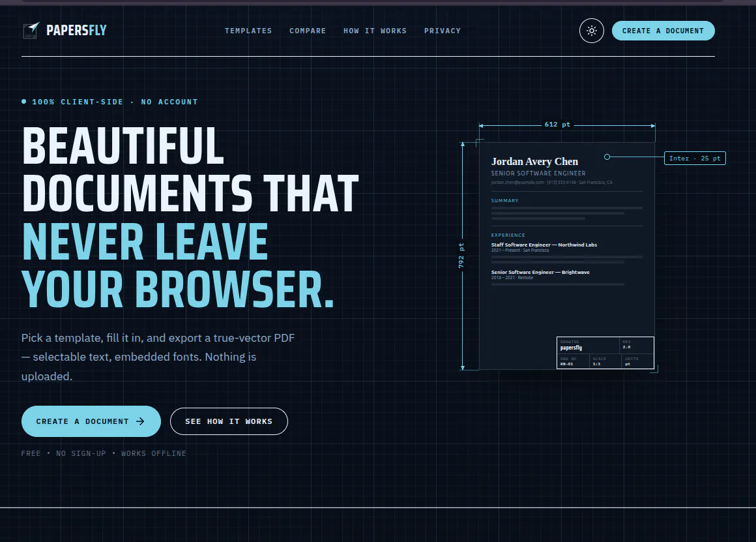Click Create a Document button in header
Image resolution: width=756 pixels, height=542 pixels.
[663, 31]
